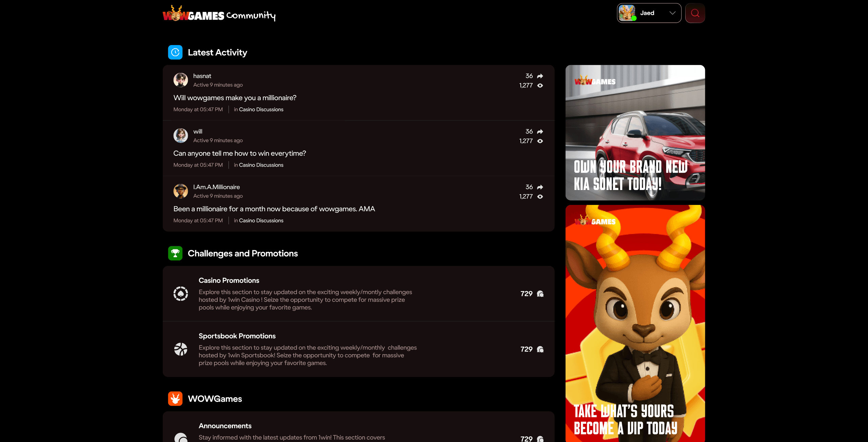The width and height of the screenshot is (868, 442).
Task: Click the Jaed username in the header
Action: [647, 13]
